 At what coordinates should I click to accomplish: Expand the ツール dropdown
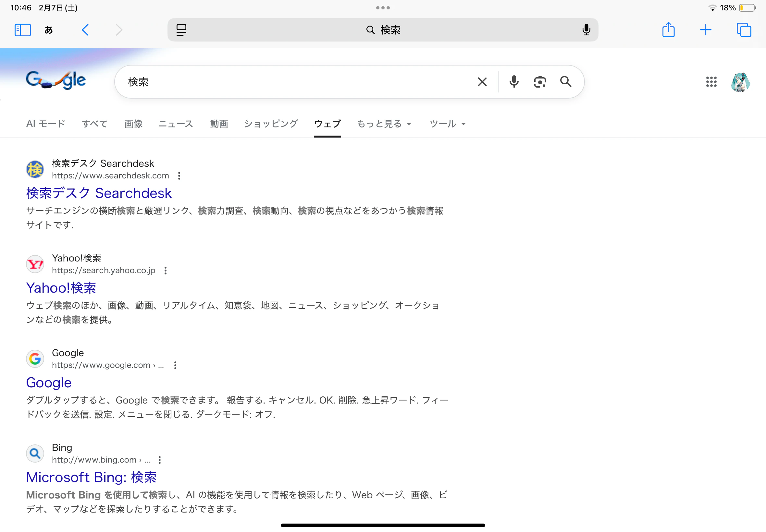448,124
